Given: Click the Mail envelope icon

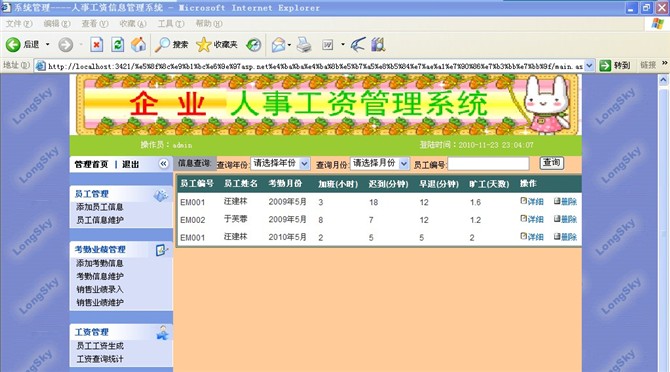Looking at the screenshot, I should pos(278,44).
